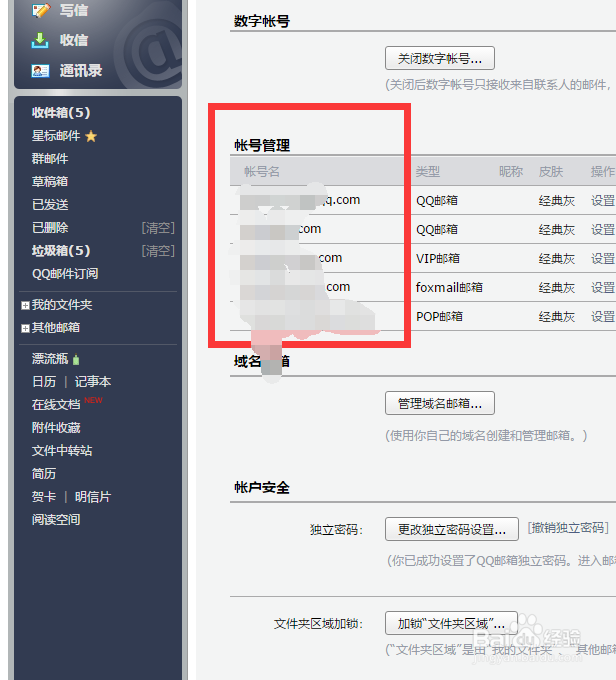
Task: Open 附件收藏 attachment favorites
Action: point(56,428)
